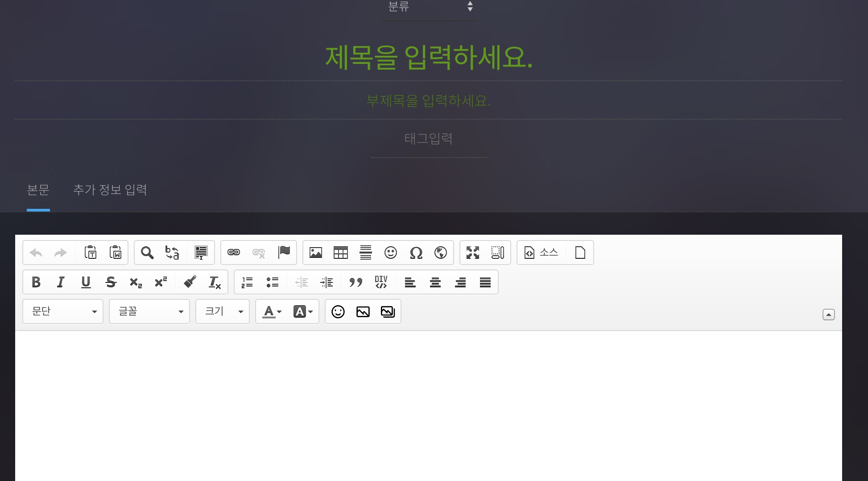Insert an anchor with the flag icon
The width and height of the screenshot is (868, 481).
[x=284, y=253]
